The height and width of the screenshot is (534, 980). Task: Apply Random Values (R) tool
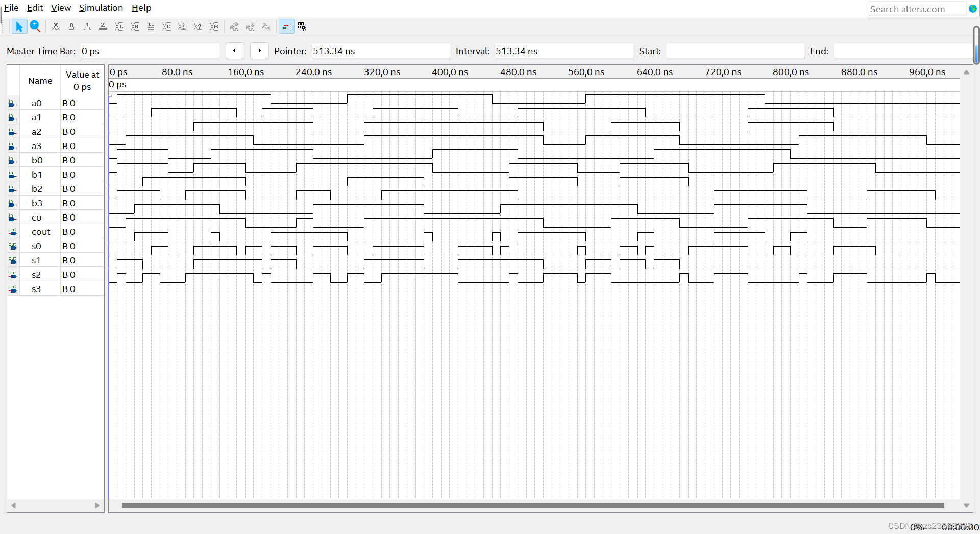(214, 27)
